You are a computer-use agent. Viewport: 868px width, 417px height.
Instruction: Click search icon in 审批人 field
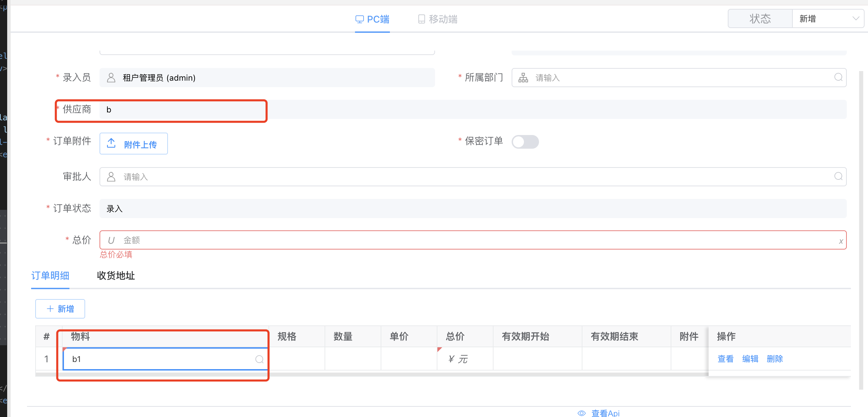(x=838, y=176)
